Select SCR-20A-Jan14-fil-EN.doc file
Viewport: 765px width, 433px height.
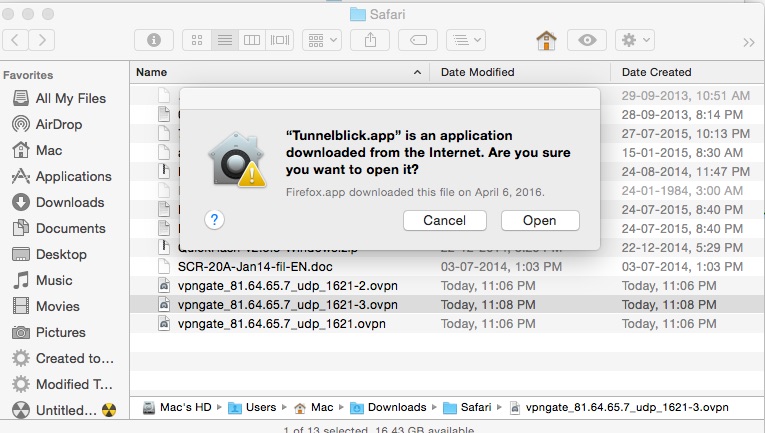[255, 267]
